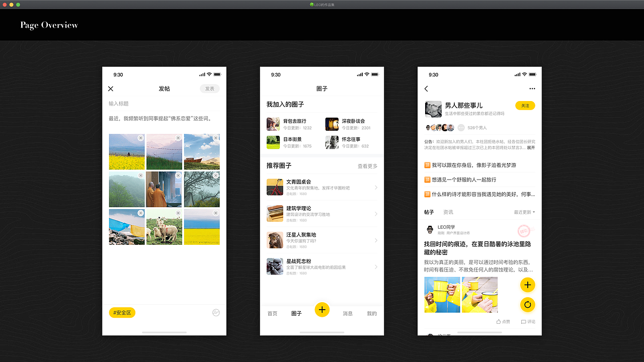The width and height of the screenshot is (644, 362).
Task: Open the post titled 找回时间的痕迹
Action: tap(477, 248)
